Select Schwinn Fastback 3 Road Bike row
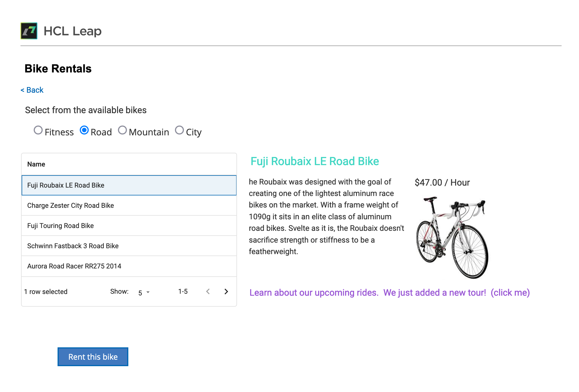Image resolution: width=579 pixels, height=392 pixels. (x=129, y=246)
